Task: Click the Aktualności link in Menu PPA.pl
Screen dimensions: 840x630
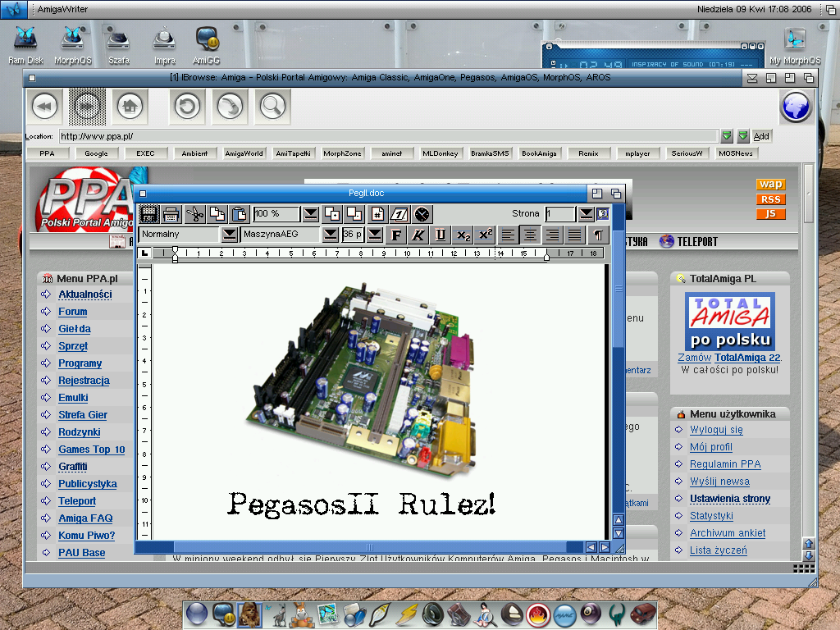Action: 85,294
